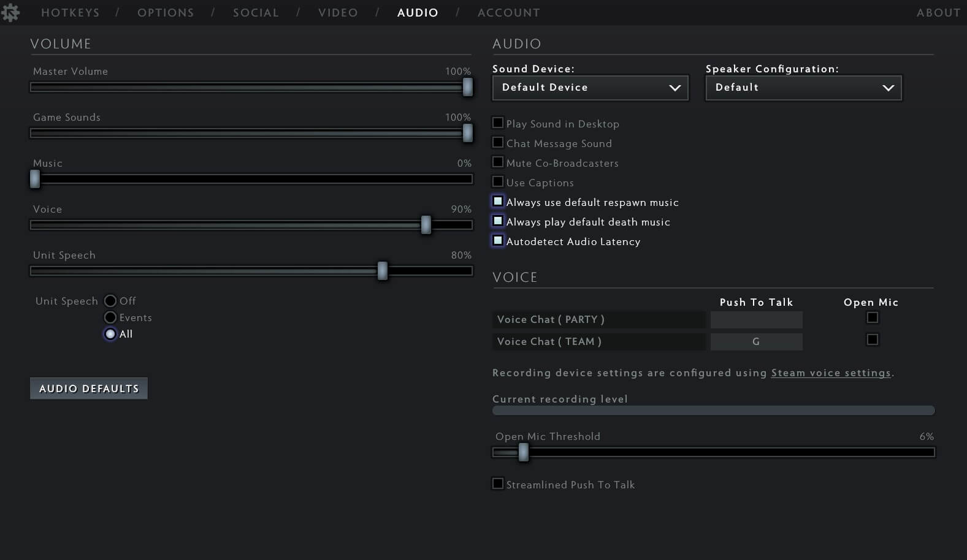Click Push To Talk key field for Party
Screen dimensions: 967x560
(757, 320)
